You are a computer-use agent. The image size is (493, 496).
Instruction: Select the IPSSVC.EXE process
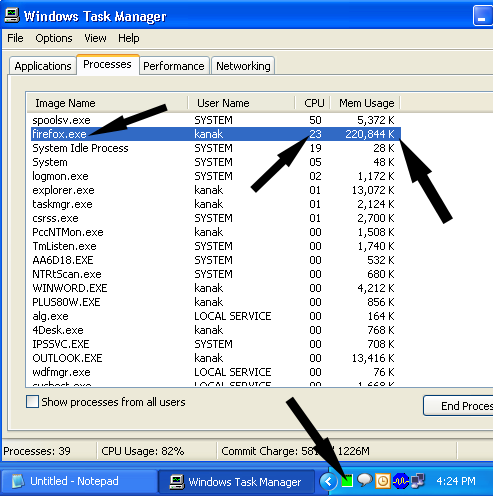tap(216, 344)
